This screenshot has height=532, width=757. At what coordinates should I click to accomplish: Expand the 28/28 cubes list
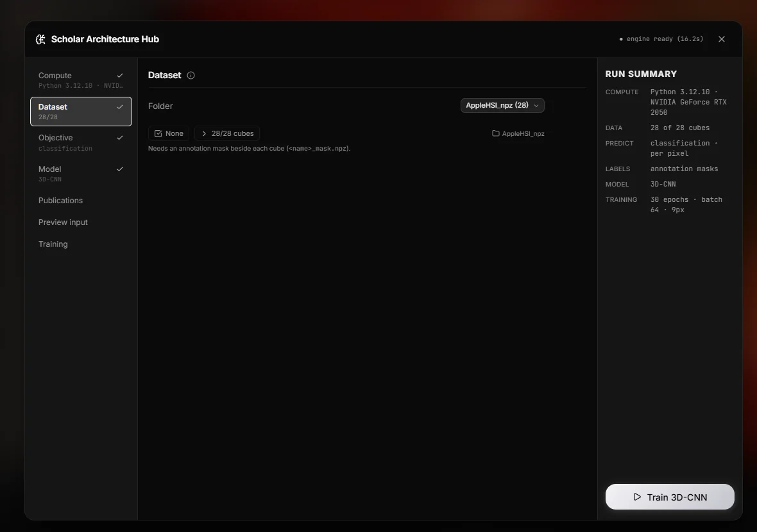tap(227, 133)
